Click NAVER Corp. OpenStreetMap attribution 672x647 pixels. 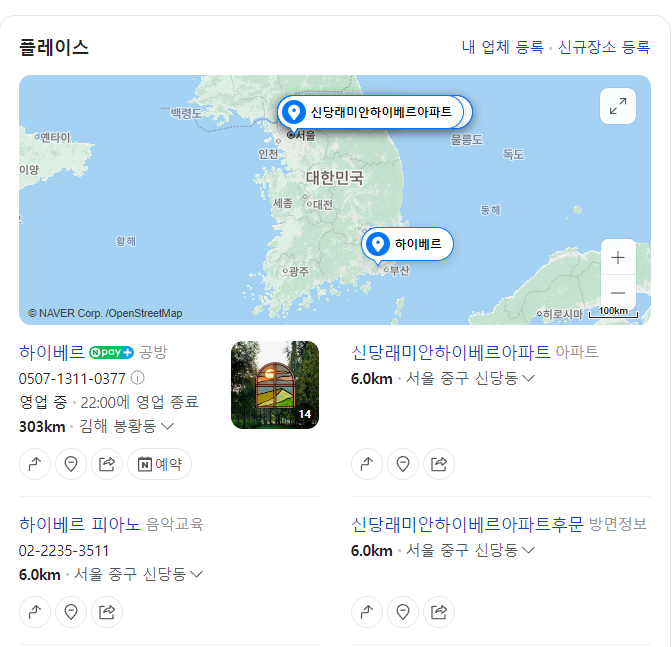[x=105, y=313]
